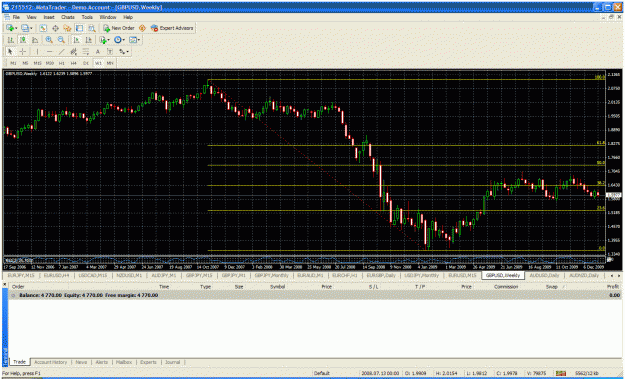
Task: Open the Arrows objects dropdown
Action: [124, 52]
